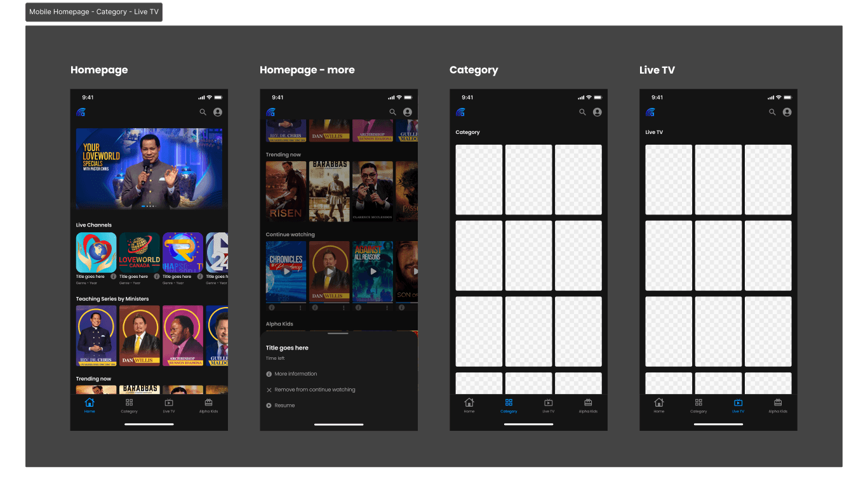
Task: Open Your LoveWorld Specials hero banner
Action: coord(149,169)
